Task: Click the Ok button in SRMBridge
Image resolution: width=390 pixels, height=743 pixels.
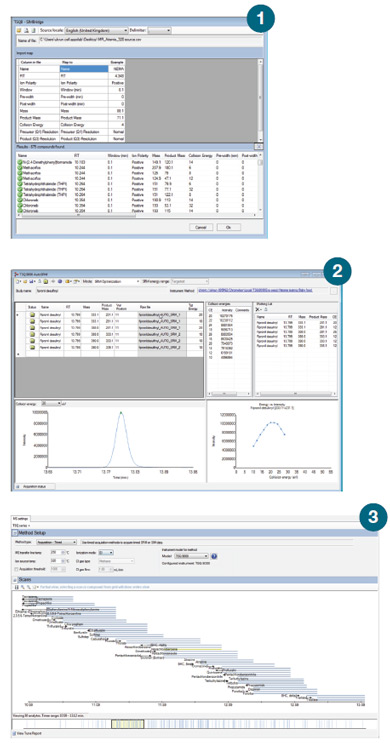Action: pyautogui.click(x=229, y=227)
